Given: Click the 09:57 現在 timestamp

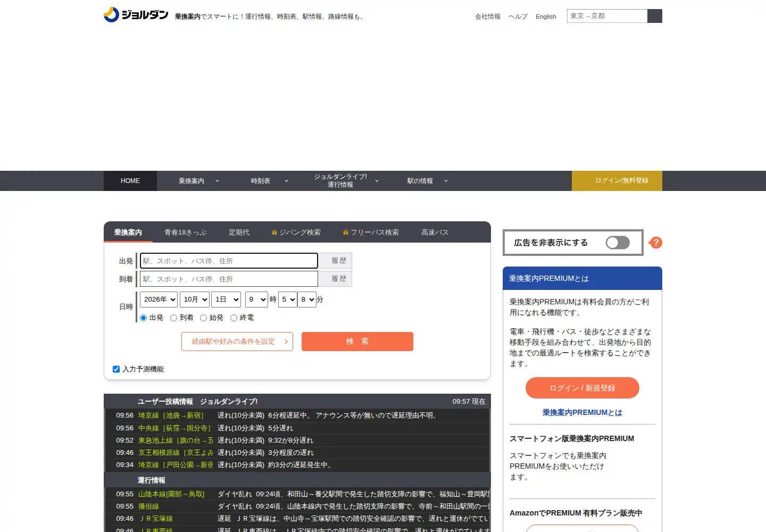Looking at the screenshot, I should (469, 402).
